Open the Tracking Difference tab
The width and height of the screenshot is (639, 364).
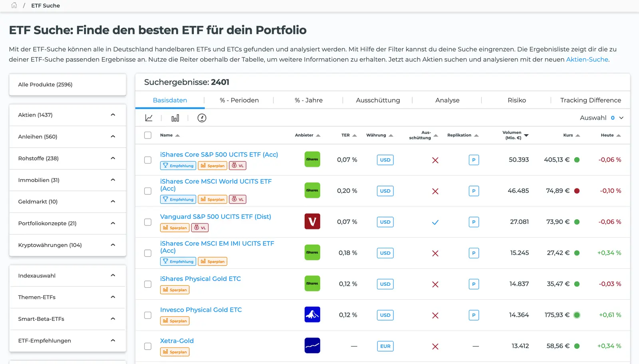tap(590, 100)
